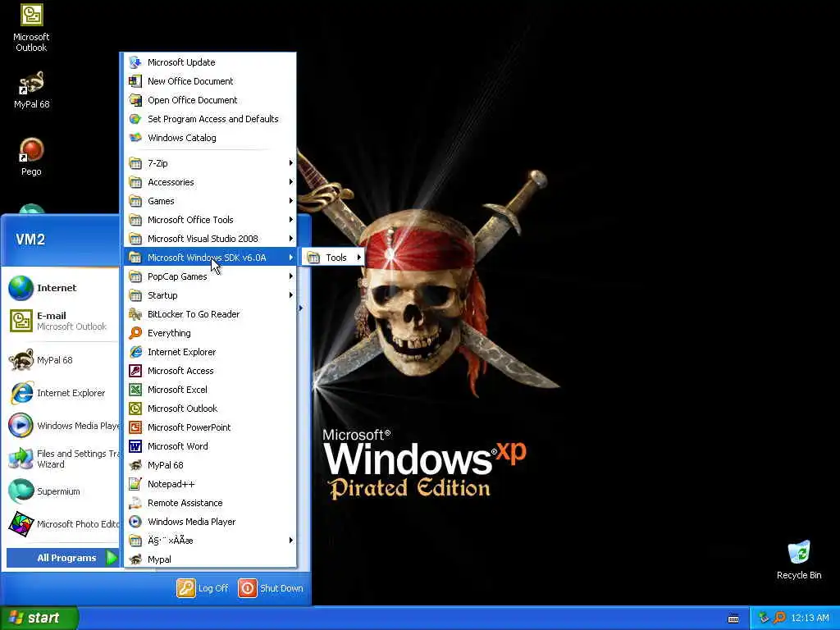Select the Pego desktop shortcut

click(31, 157)
